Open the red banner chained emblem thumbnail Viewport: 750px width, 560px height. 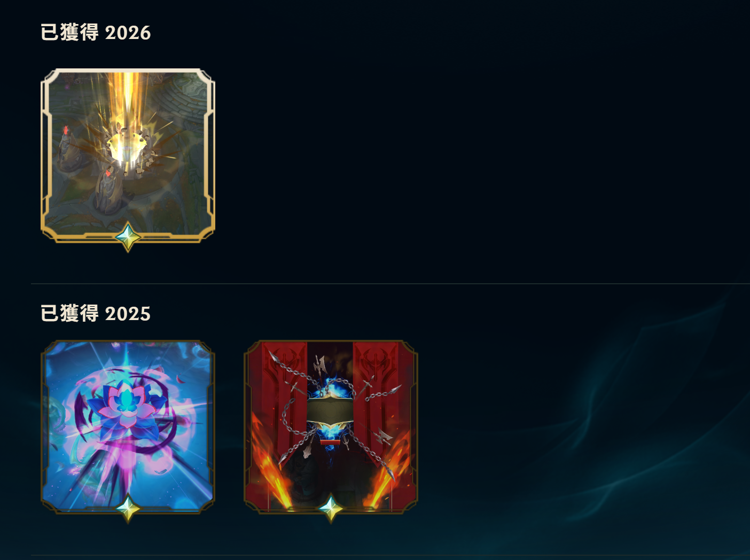(x=331, y=427)
